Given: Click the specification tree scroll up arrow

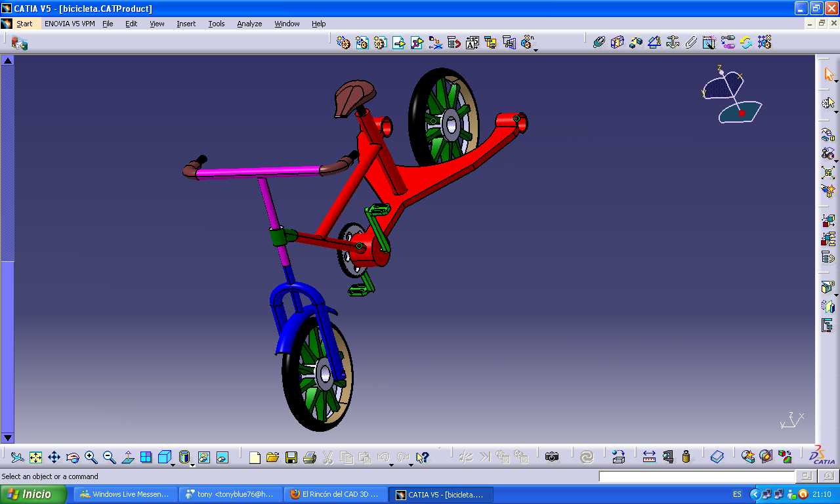Looking at the screenshot, I should [7, 60].
